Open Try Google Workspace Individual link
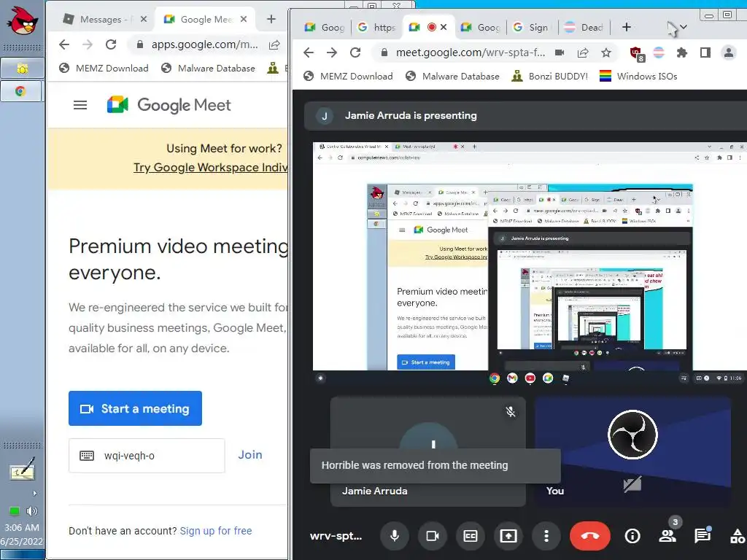The image size is (747, 560). (x=211, y=168)
